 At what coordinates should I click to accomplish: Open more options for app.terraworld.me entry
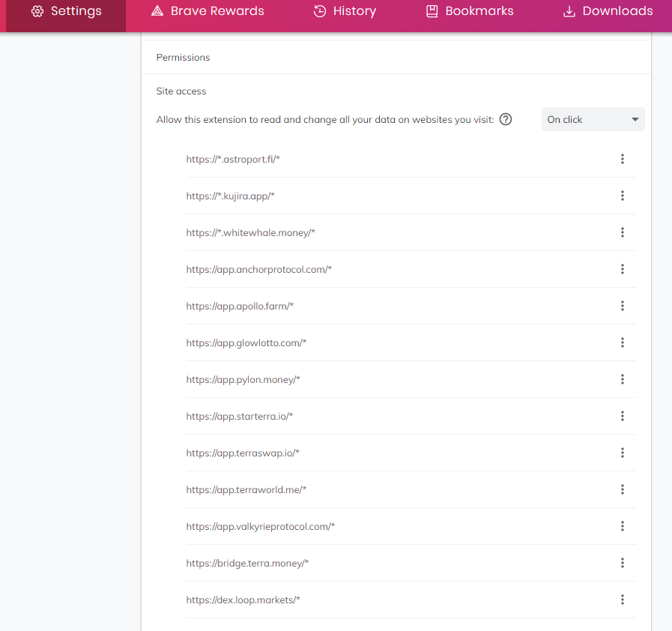(623, 489)
